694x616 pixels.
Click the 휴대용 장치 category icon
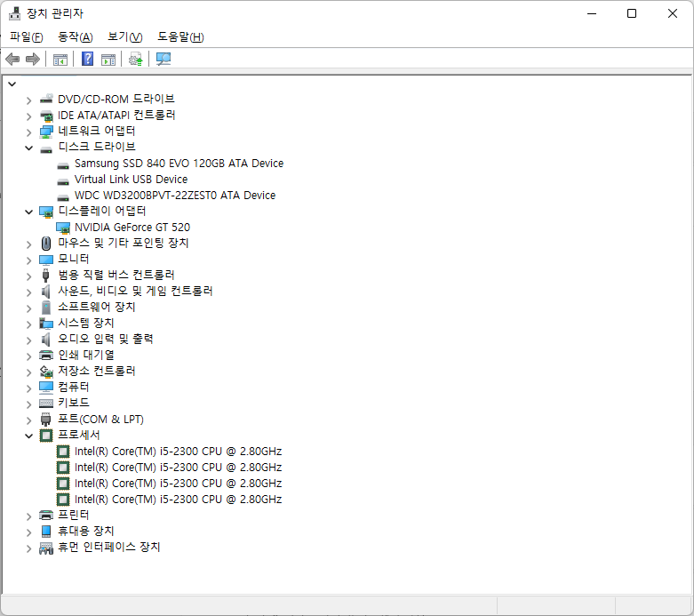46,531
